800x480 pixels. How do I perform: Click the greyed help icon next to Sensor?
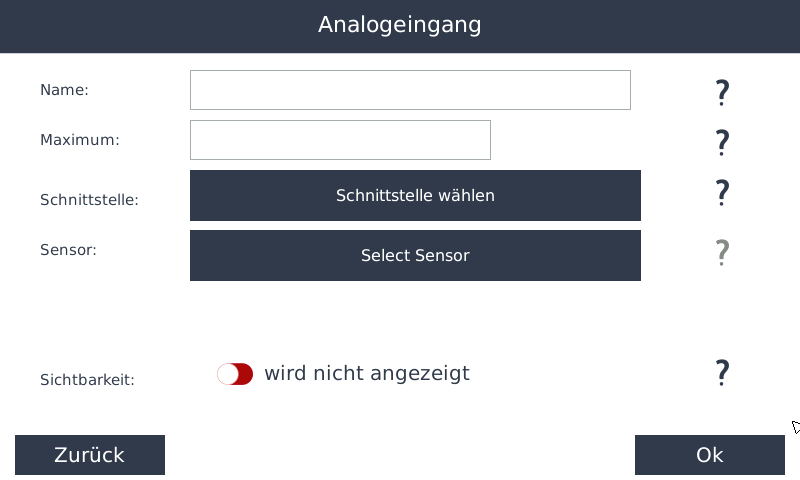[x=722, y=252]
